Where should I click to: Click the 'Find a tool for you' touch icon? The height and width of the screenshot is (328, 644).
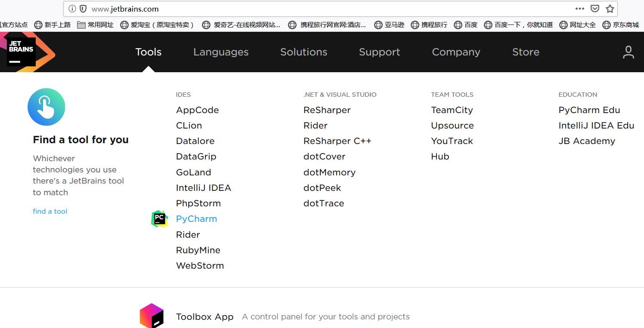(x=46, y=107)
